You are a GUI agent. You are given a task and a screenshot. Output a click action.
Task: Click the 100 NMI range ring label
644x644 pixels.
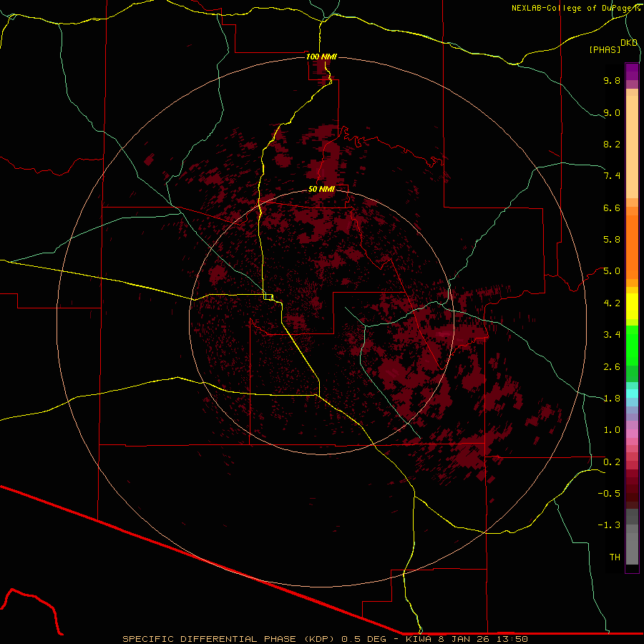pyautogui.click(x=321, y=57)
